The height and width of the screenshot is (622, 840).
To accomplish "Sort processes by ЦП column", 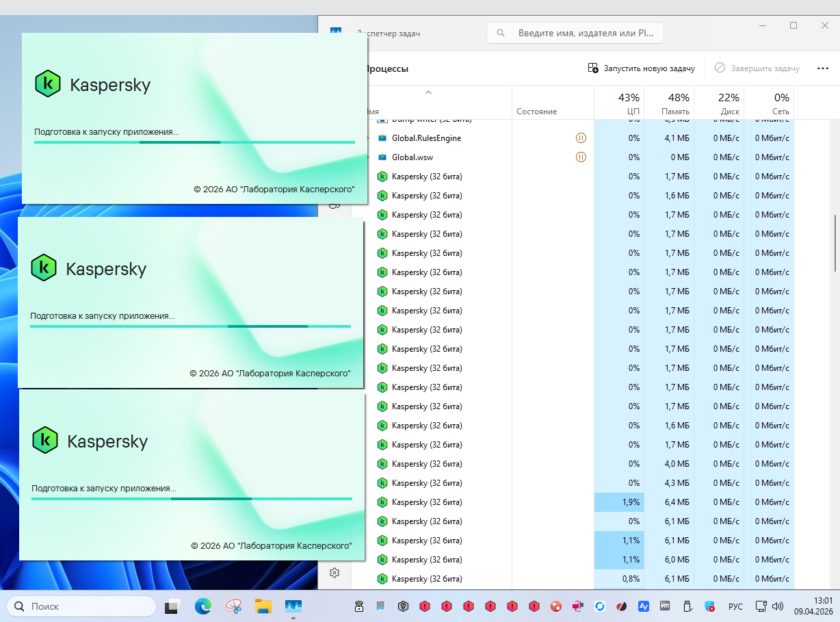I will pos(619,103).
